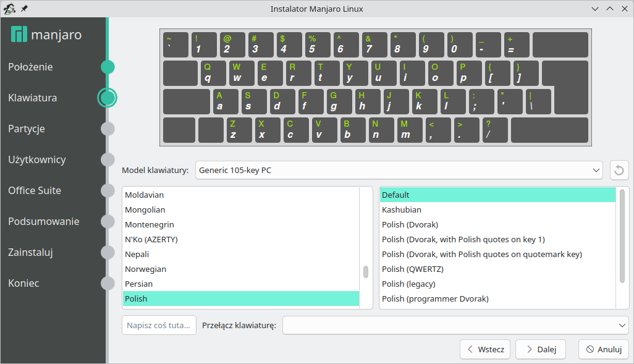Open Użytkownicy step in sidebar
Viewport: 634px width, 364px height.
(37, 159)
